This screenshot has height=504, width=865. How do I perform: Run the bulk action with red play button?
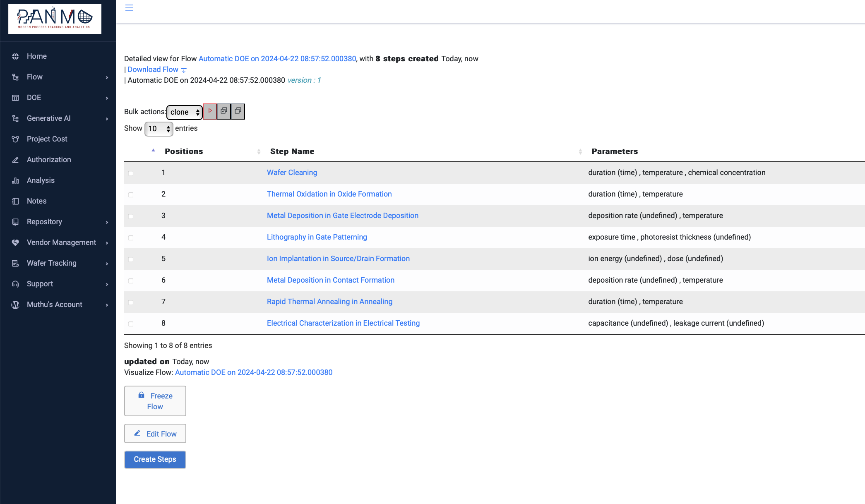pos(210,111)
